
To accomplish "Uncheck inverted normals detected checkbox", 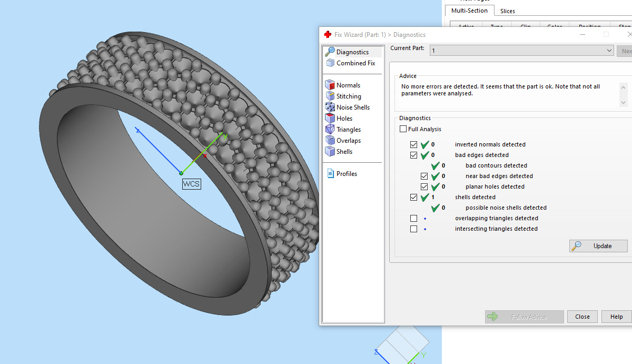I will (413, 144).
